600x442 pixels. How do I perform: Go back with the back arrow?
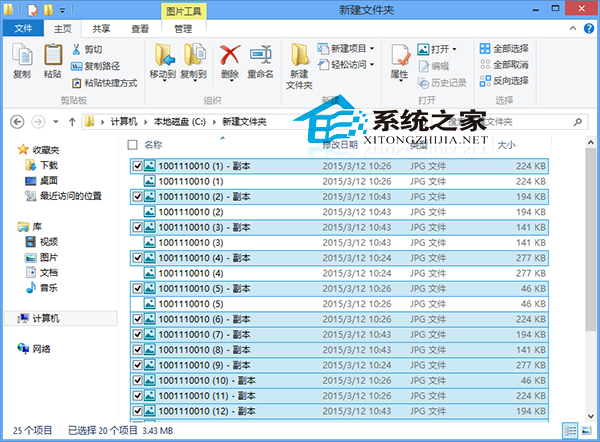point(17,122)
